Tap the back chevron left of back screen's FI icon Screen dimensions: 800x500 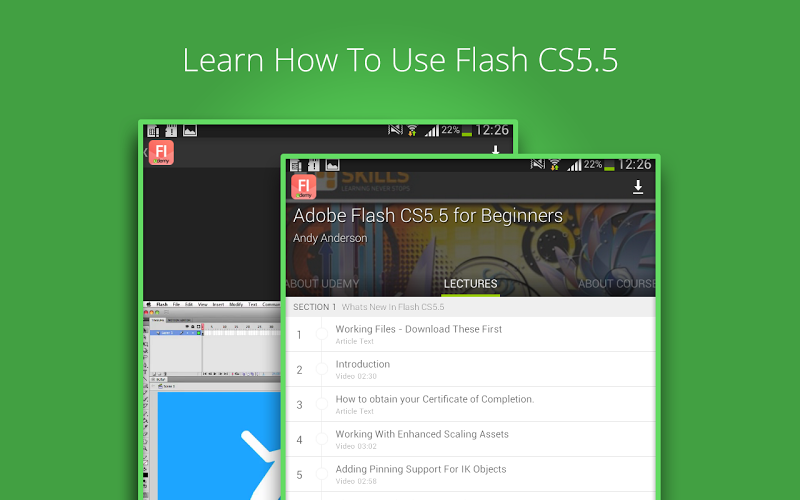tap(145, 152)
